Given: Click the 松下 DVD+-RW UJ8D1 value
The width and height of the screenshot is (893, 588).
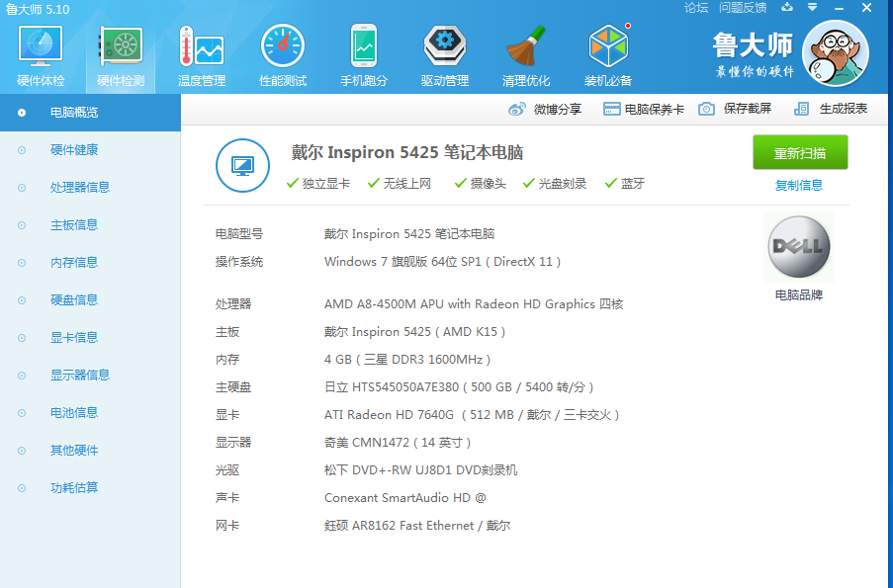Looking at the screenshot, I should click(x=421, y=470).
